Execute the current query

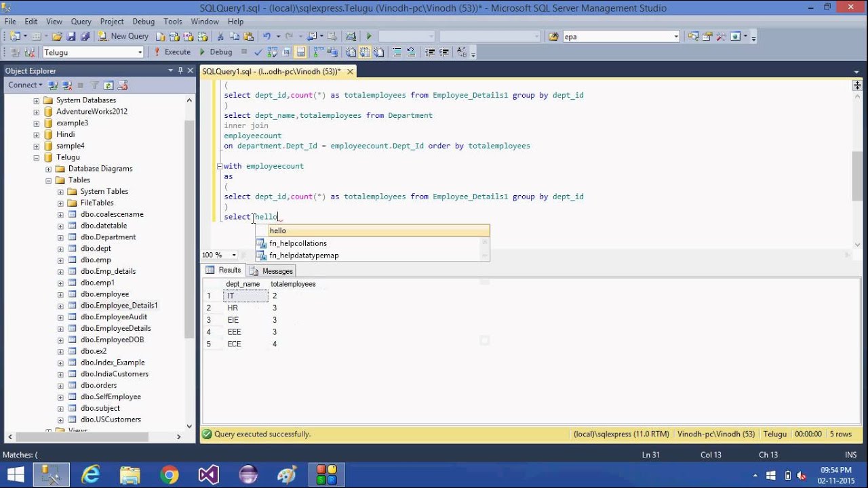click(x=172, y=52)
